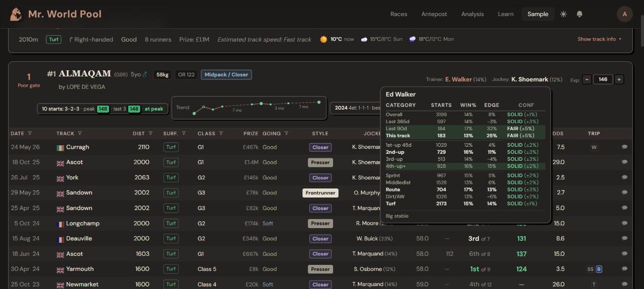Increase Exp value with plus button

coord(619,79)
